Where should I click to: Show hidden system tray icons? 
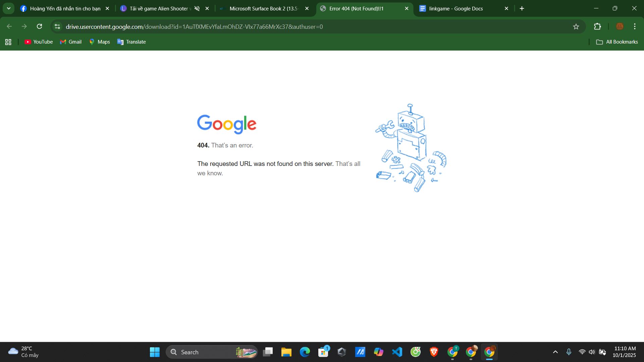(x=555, y=352)
